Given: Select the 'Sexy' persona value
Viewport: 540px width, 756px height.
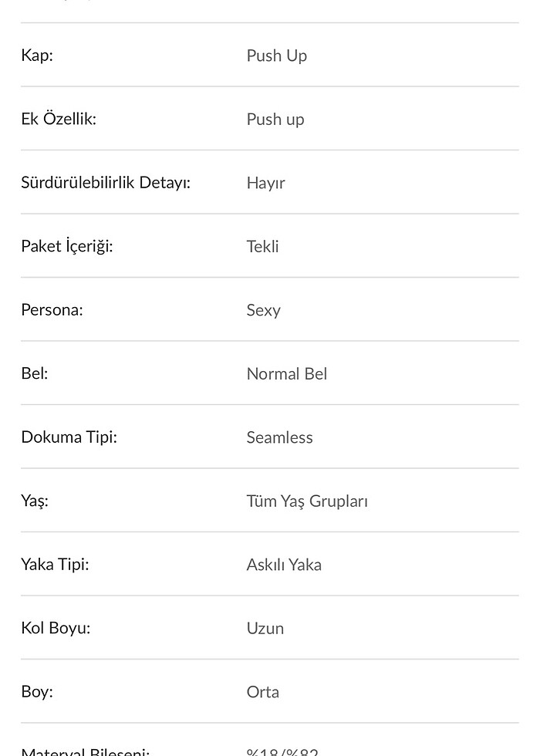Looking at the screenshot, I should coord(263,310).
